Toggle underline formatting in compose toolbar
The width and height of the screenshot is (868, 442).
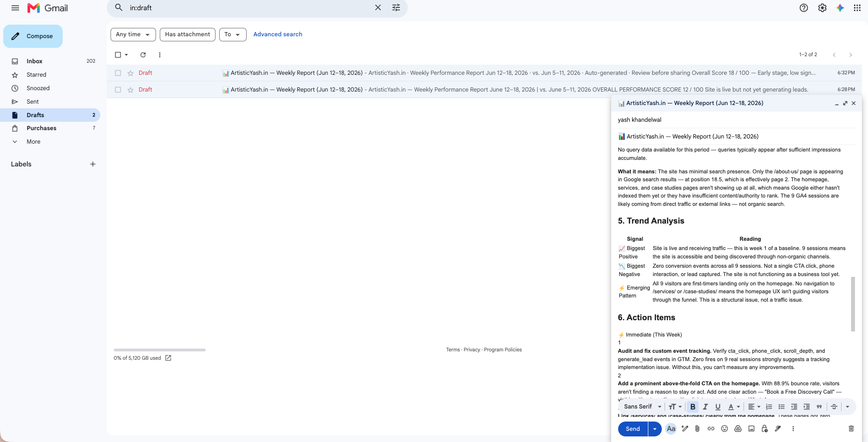pos(718,407)
